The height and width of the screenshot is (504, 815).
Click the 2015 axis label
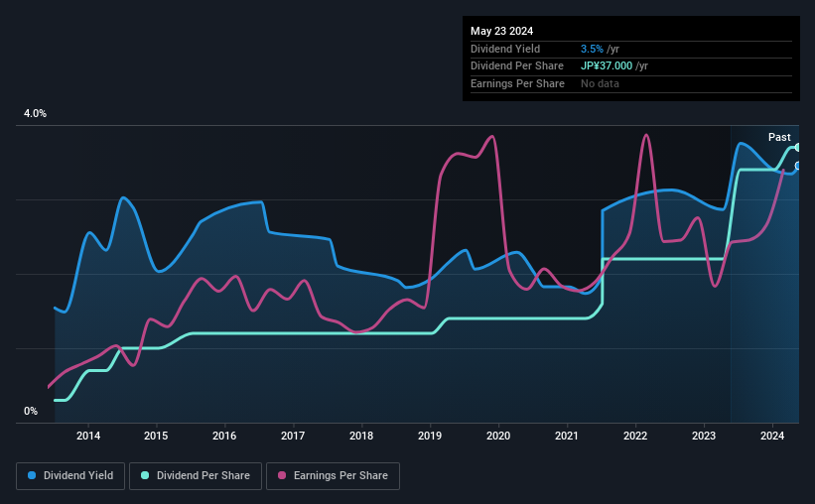click(156, 436)
